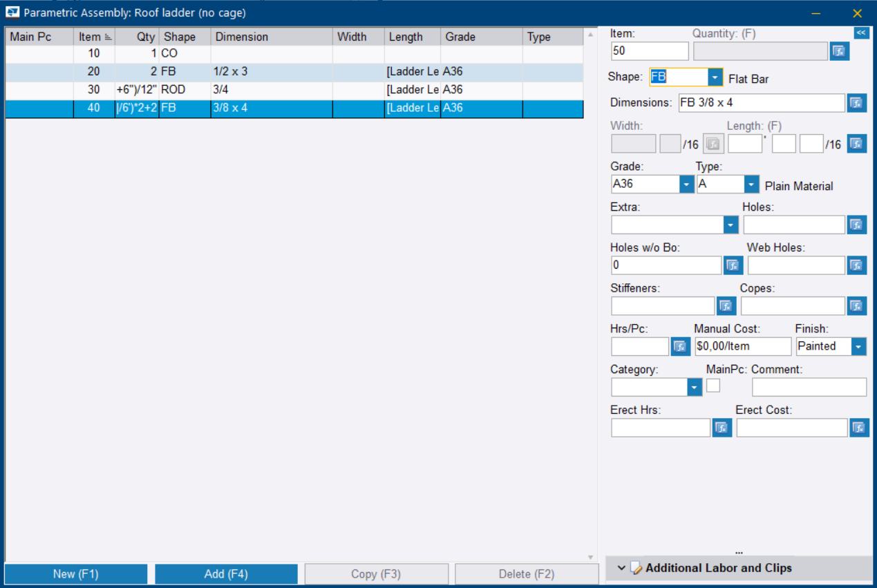Open the formula editor beside the Dimensions field
877x588 pixels.
pos(856,102)
